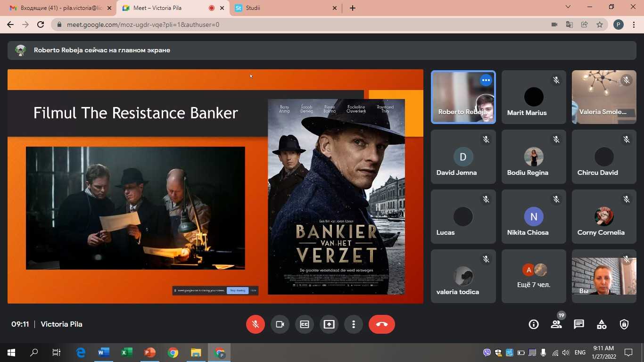
Task: Open File Explorer from the taskbar
Action: coord(196,353)
